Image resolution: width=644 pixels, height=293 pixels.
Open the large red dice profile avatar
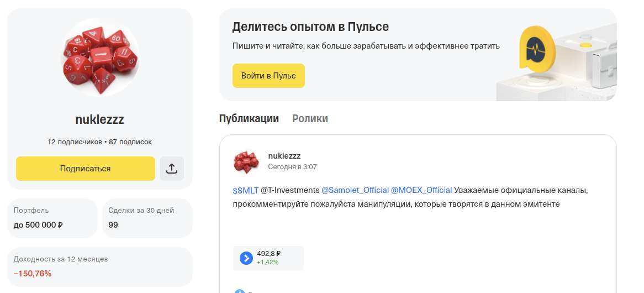pos(100,57)
